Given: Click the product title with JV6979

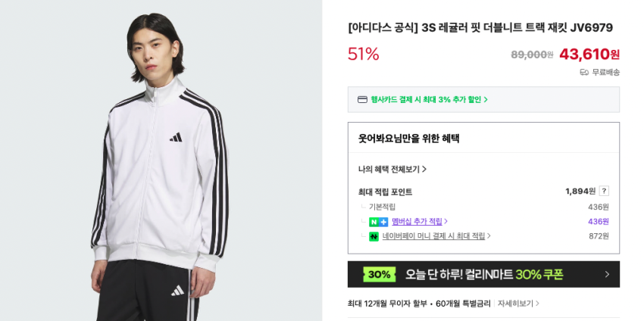Looking at the screenshot, I should click(x=480, y=28).
